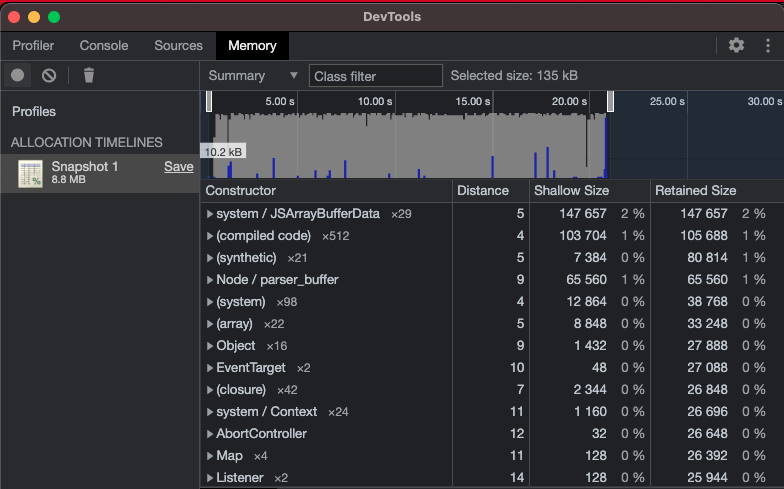The height and width of the screenshot is (489, 784).
Task: Expand the system / JSArrayBufferData row
Action: (x=210, y=214)
